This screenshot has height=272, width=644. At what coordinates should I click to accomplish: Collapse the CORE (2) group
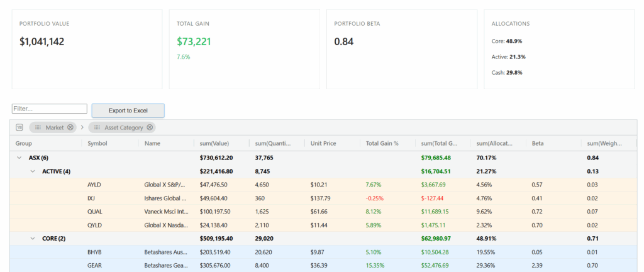33,238
